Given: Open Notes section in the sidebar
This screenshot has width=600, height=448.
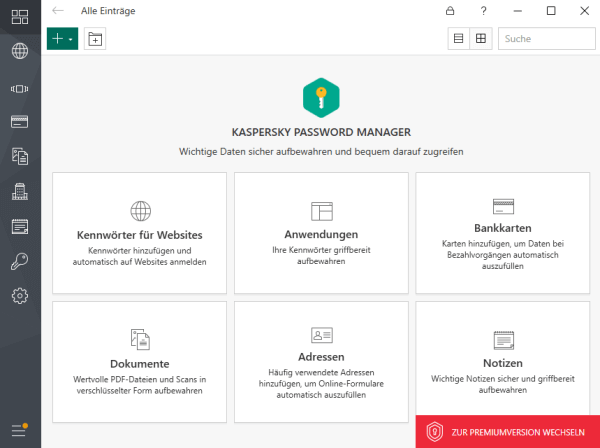Looking at the screenshot, I should (x=20, y=226).
